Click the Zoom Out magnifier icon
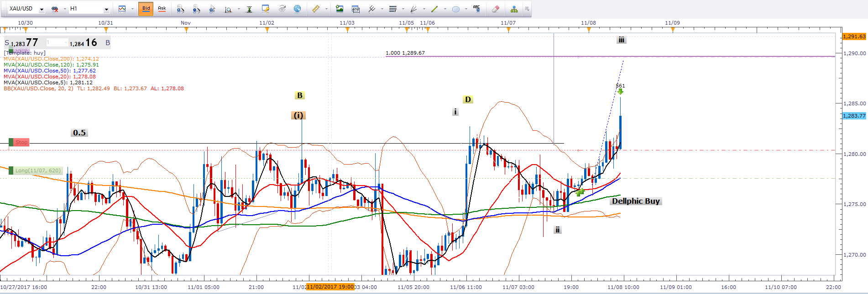 pyautogui.click(x=196, y=9)
